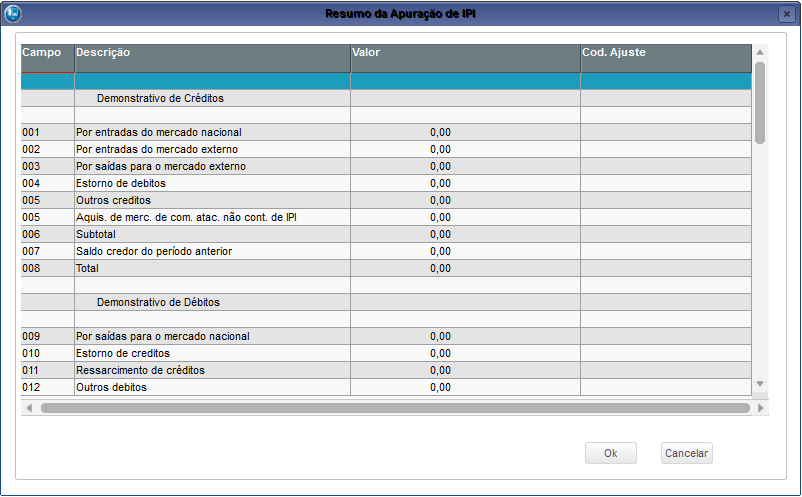Click the Cod. Ajuste column header
802x497 pixels.
coord(666,58)
